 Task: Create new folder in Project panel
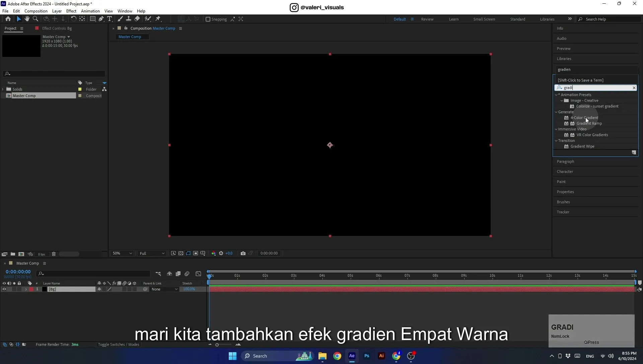pos(13,254)
